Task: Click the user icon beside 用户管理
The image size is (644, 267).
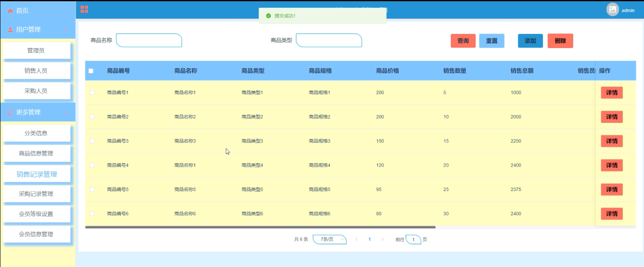Action: 10,30
